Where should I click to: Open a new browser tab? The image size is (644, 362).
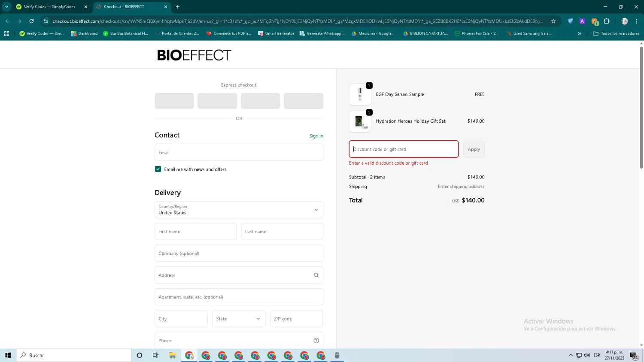click(x=178, y=7)
